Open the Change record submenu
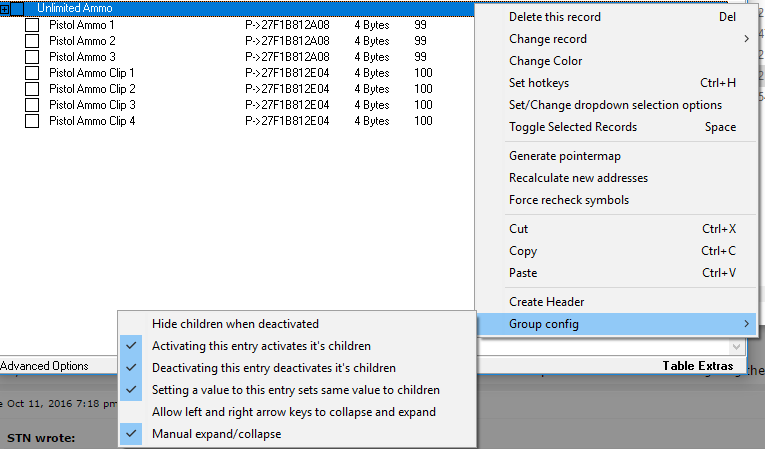765x449 pixels. point(548,39)
